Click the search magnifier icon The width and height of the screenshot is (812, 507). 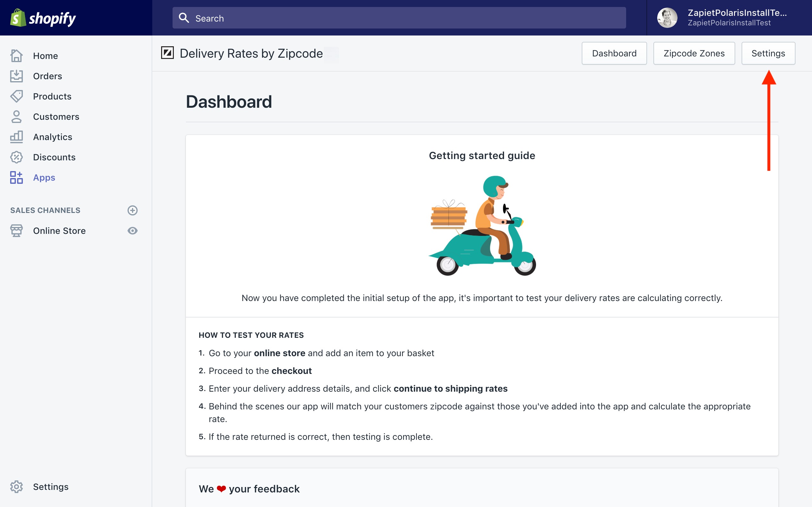[184, 18]
